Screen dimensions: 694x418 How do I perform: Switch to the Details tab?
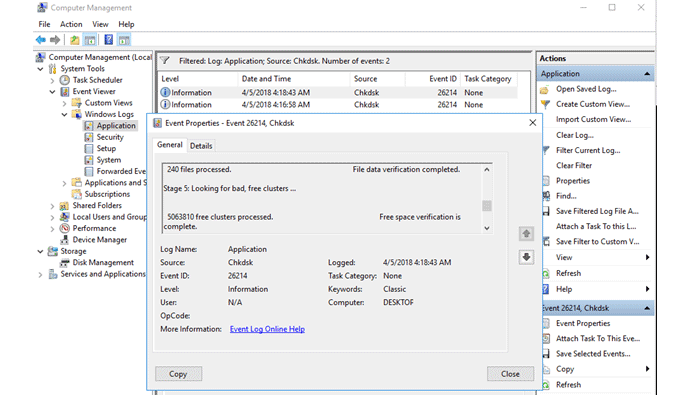(201, 146)
